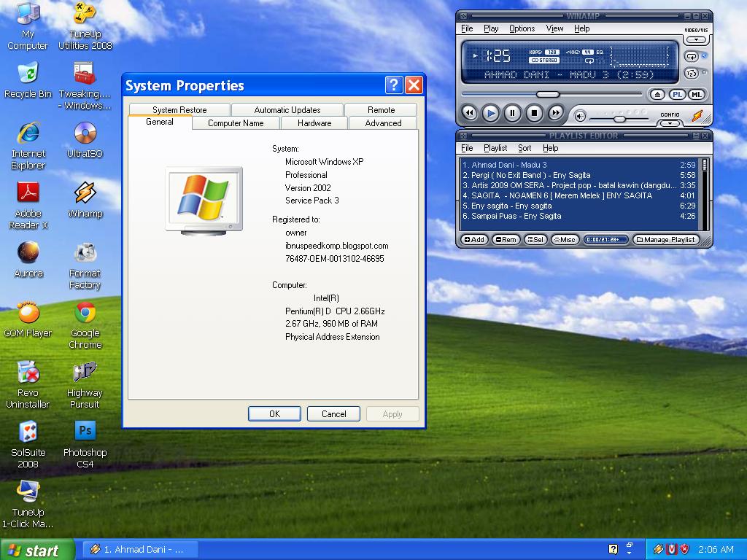Select the SolSuite 2008 desktop icon

click(28, 445)
